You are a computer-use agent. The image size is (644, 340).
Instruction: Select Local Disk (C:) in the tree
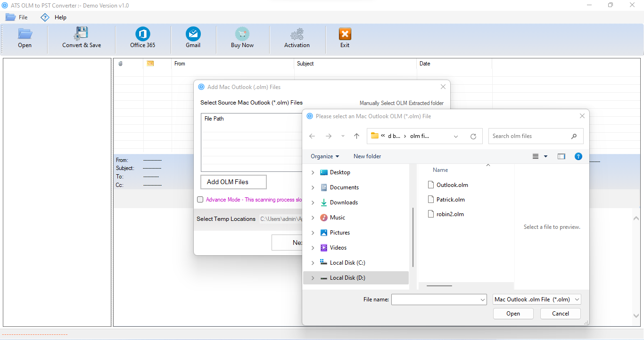347,263
